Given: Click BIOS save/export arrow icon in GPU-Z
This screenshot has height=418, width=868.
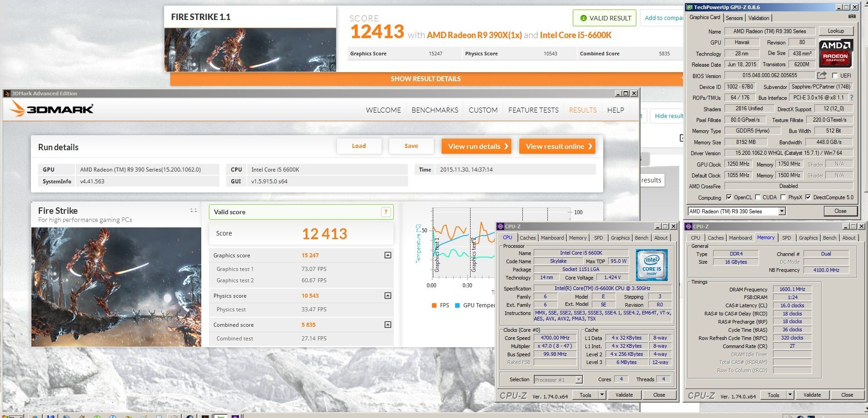Looking at the screenshot, I should 822,75.
